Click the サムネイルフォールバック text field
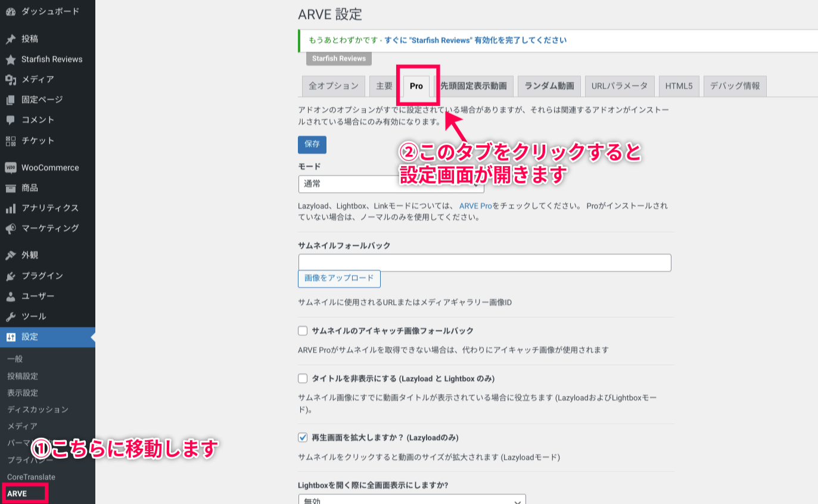 click(484, 263)
